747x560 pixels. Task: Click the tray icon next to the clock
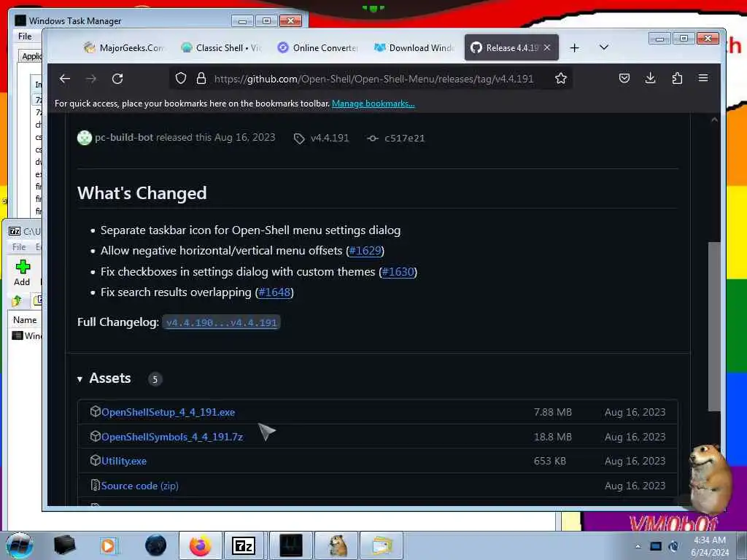click(673, 546)
